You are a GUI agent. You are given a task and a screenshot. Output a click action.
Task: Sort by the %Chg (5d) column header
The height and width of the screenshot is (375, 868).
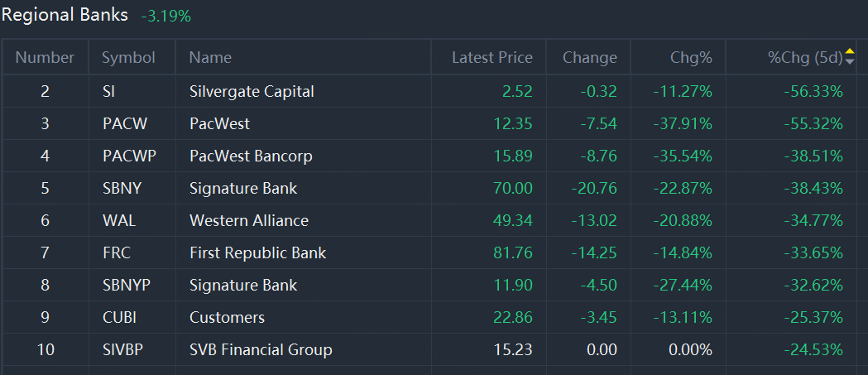point(805,57)
